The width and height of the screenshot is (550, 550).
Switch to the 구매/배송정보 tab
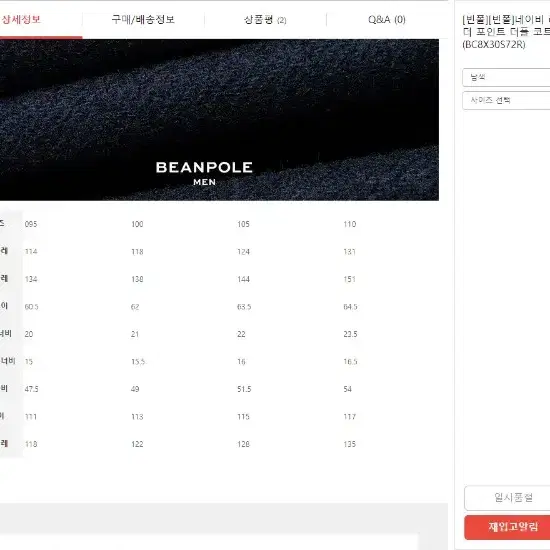pos(143,19)
